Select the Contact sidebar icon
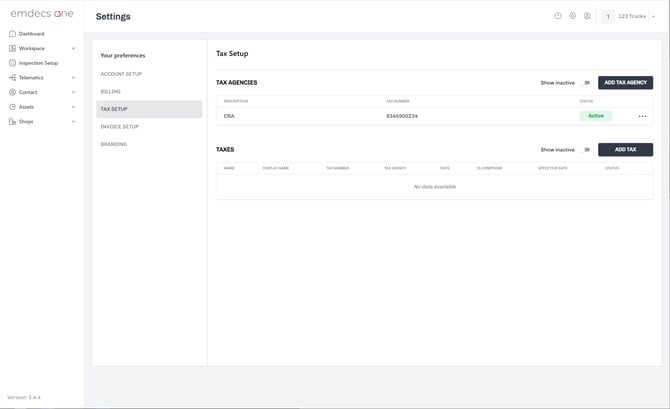 (x=12, y=92)
